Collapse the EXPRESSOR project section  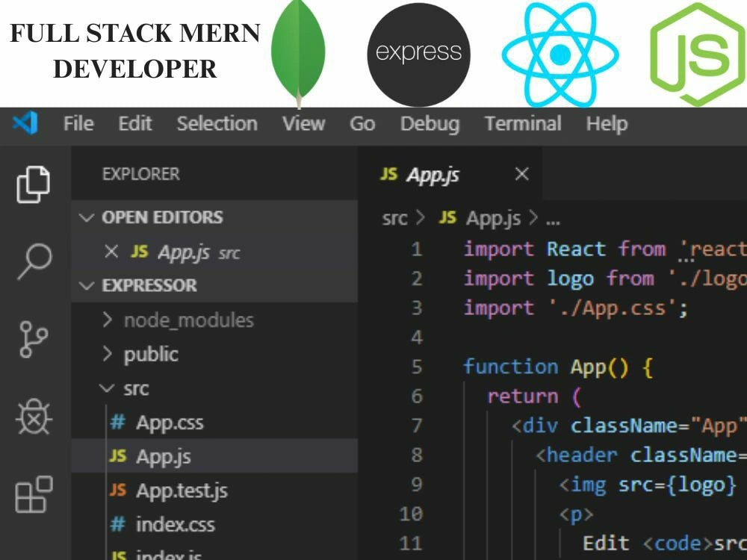coord(214,285)
